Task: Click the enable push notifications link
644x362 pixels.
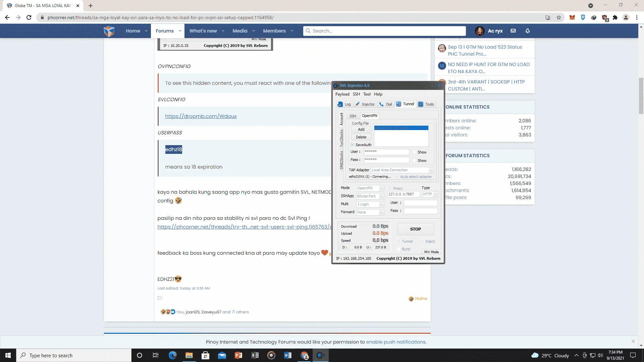Action: click(x=396, y=342)
